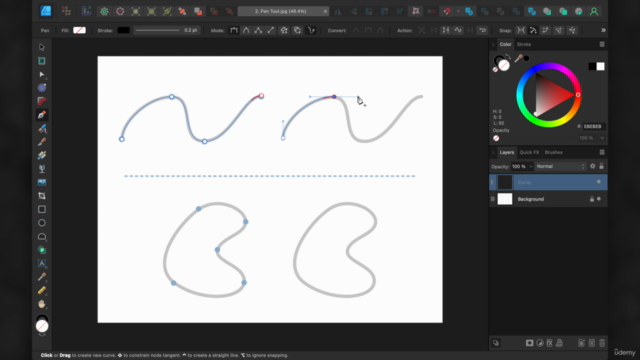Select the Move tool in the tools panel
This screenshot has width=640, height=360.
(42, 47)
